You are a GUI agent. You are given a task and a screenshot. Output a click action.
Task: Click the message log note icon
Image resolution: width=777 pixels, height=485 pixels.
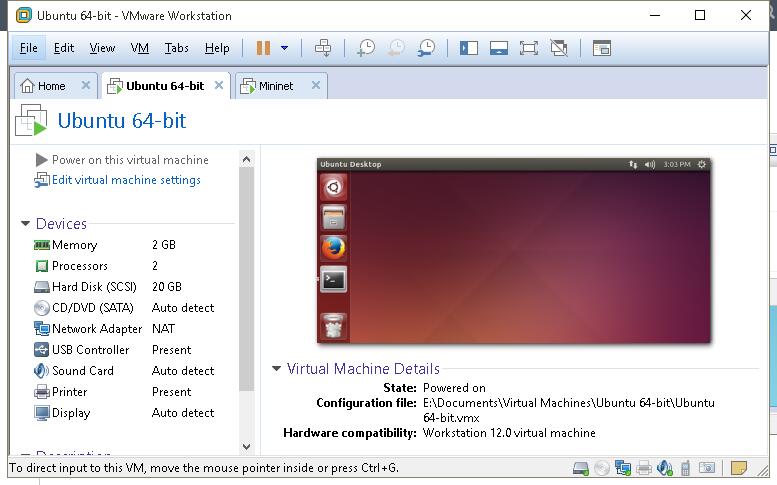pos(738,468)
